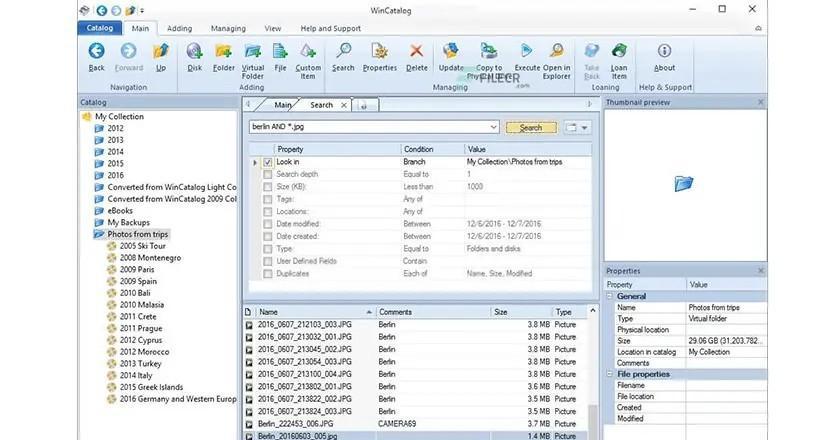Open Help and Support ribbon tab
Viewport: 836px width, 440px height.
pos(331,28)
